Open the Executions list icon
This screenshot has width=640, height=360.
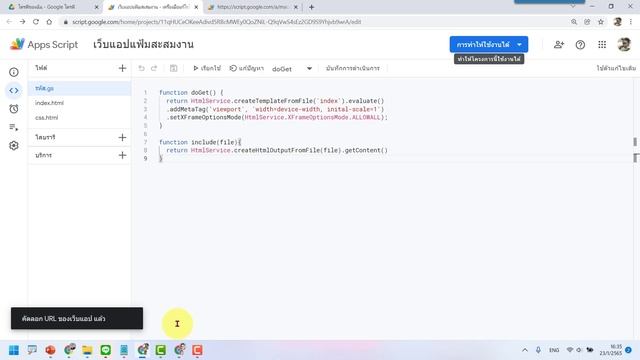(x=14, y=127)
